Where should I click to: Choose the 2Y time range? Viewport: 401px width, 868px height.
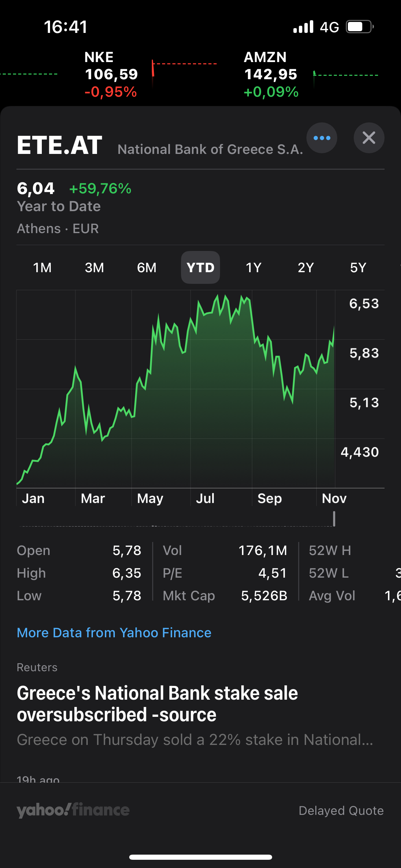tap(306, 267)
